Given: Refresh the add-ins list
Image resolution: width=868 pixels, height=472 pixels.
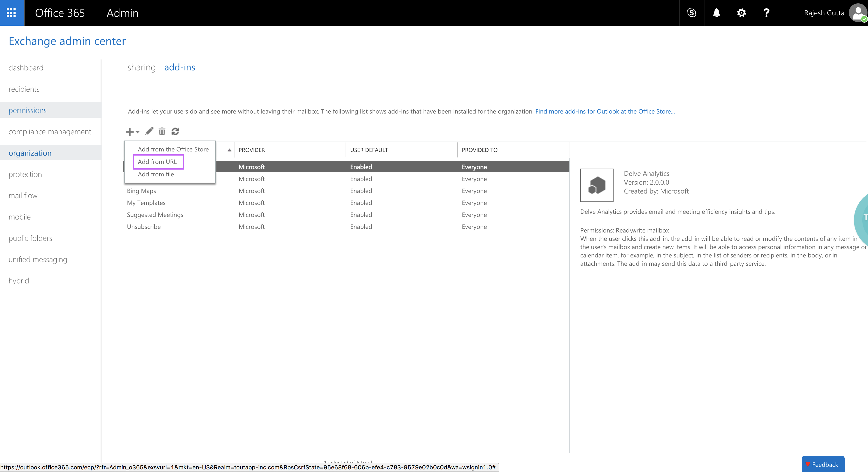Looking at the screenshot, I should point(175,131).
